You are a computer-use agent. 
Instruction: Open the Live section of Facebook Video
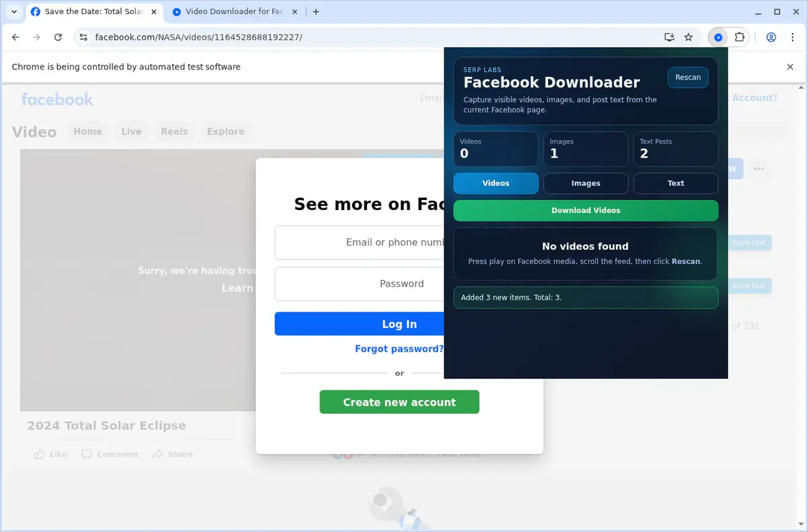pos(131,131)
